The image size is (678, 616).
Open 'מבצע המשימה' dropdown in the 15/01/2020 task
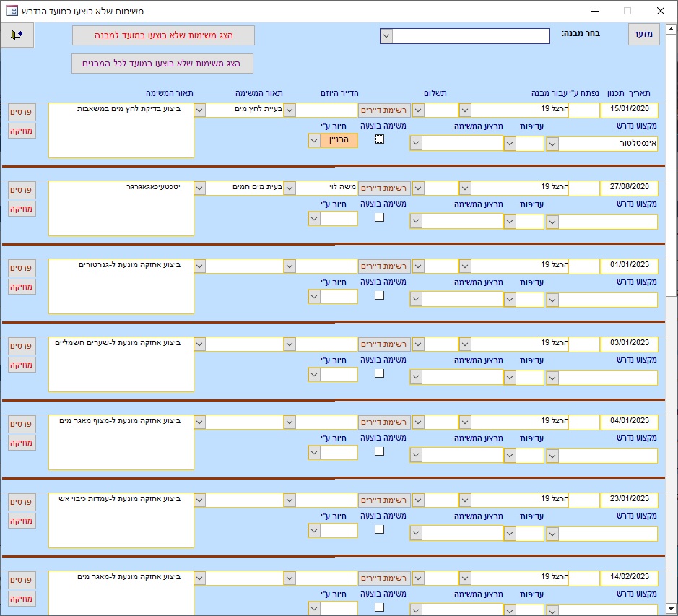(x=415, y=143)
